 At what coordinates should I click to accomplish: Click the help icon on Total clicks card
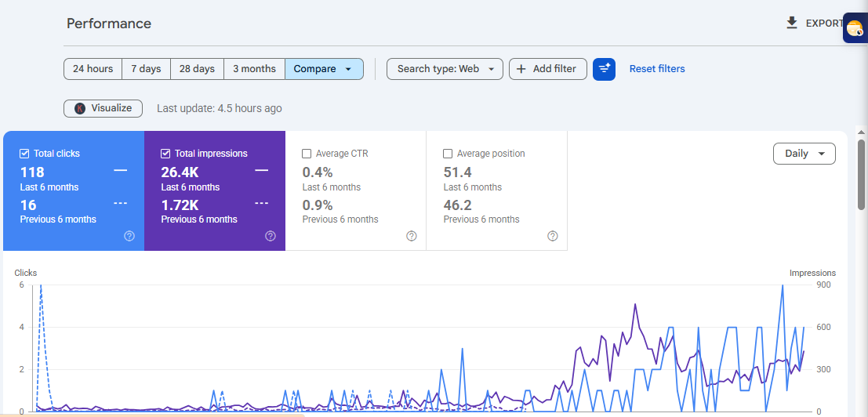coord(129,236)
